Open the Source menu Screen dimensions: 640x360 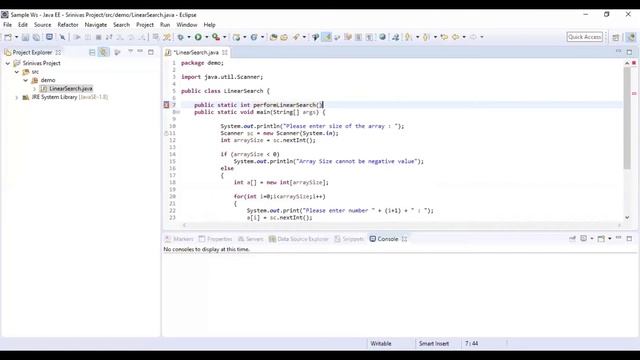[x=42, y=25]
